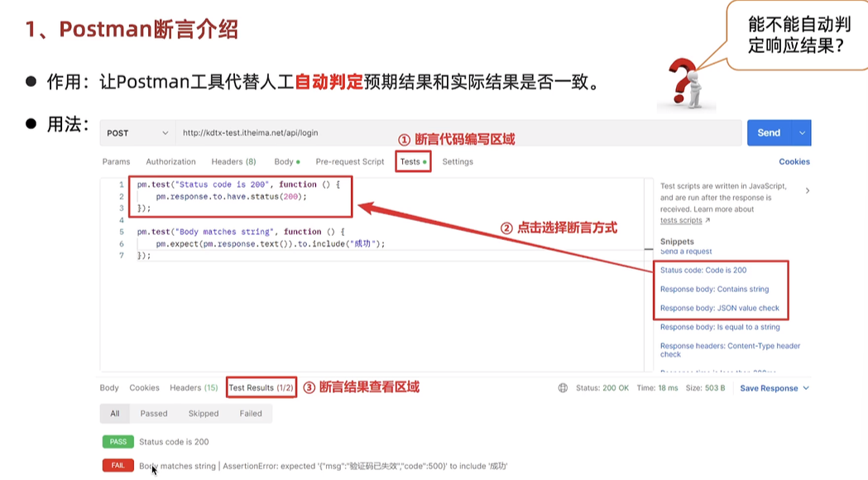
Task: Click the Cookies link at right
Action: point(794,161)
